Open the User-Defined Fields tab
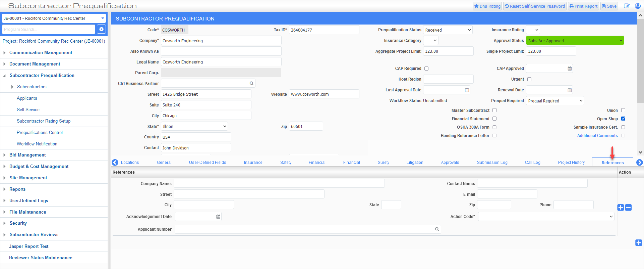This screenshot has width=644, height=269. (208, 163)
